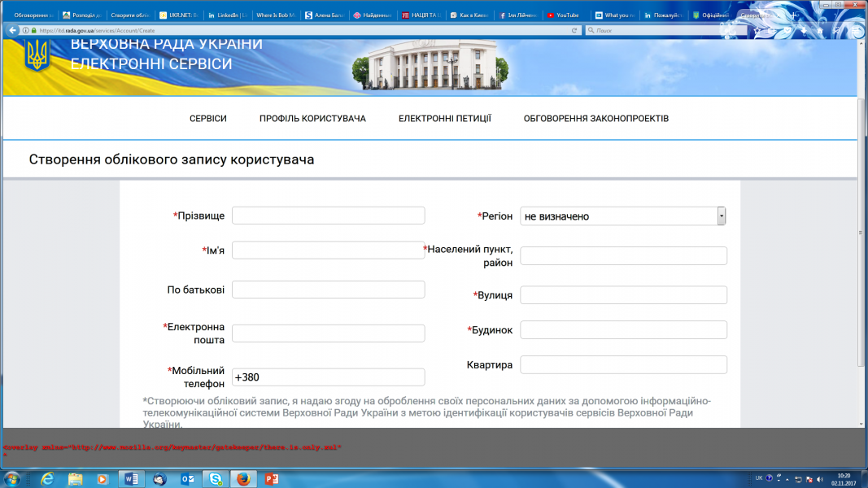This screenshot has width=868, height=488.
Task: Click the Windows Start button
Action: [12, 478]
